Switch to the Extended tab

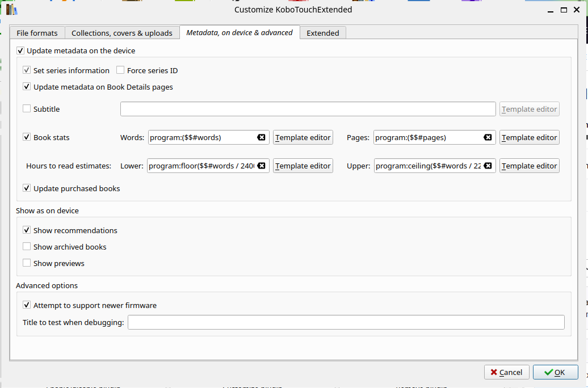(323, 33)
